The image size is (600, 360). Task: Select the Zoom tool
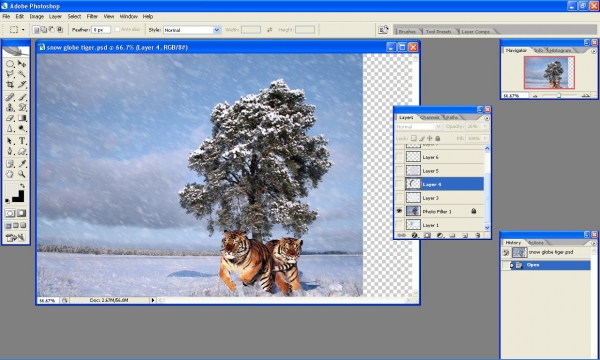pos(22,174)
